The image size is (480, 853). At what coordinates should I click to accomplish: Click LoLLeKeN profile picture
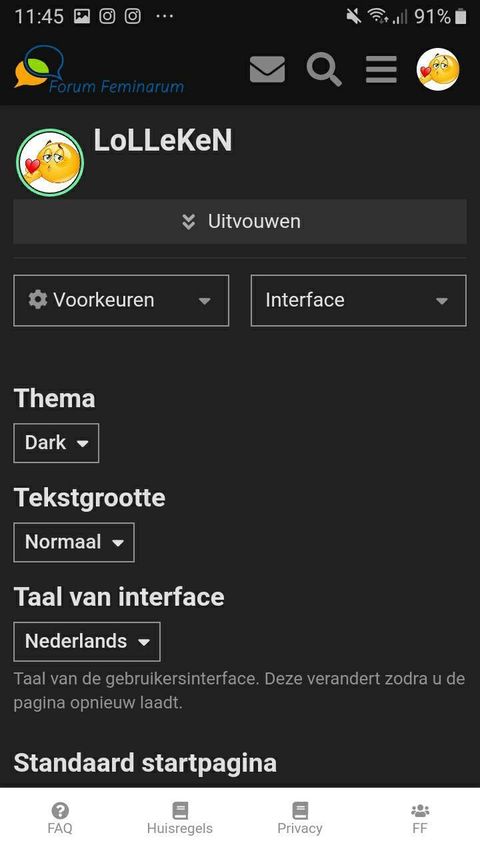tap(50, 163)
